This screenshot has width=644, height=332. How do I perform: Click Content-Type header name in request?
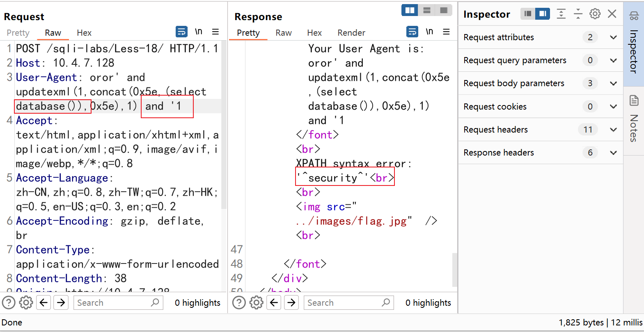click(x=53, y=250)
